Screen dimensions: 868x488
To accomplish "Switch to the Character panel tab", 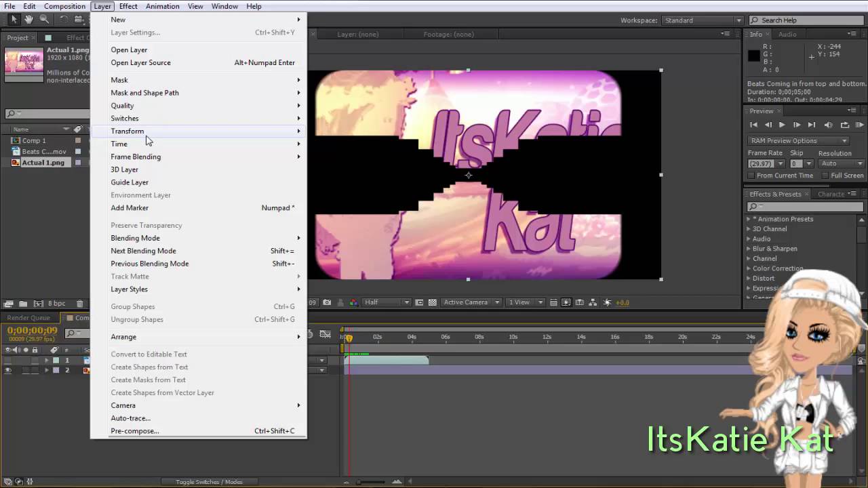I will coord(831,194).
